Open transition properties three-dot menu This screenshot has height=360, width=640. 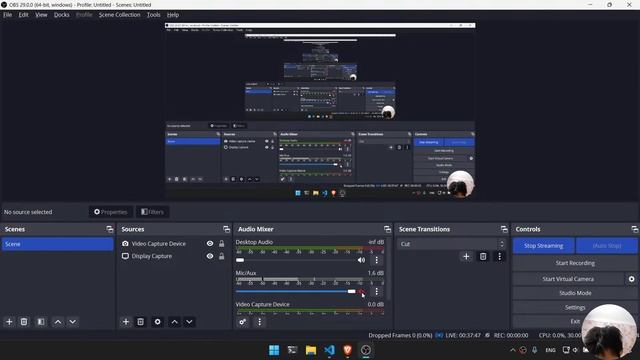click(x=499, y=256)
